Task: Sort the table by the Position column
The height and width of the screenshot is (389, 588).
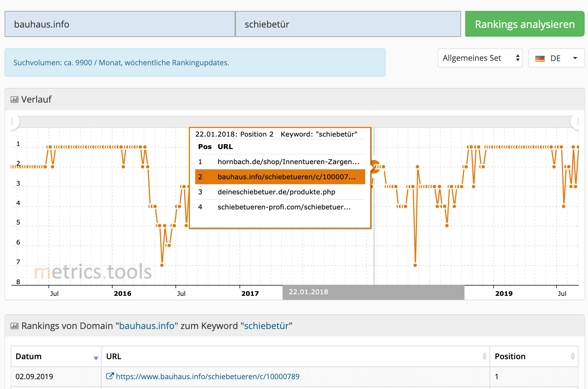Action: [534, 357]
